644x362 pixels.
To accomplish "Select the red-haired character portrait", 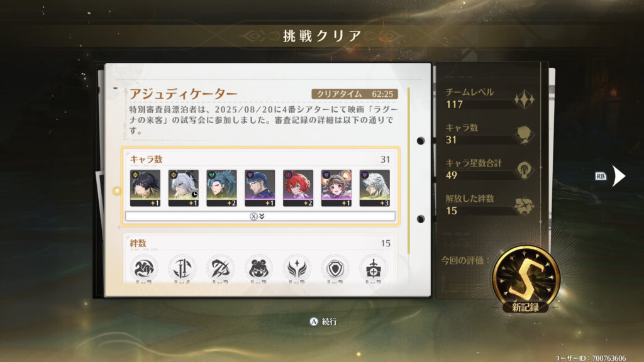I will tap(297, 188).
